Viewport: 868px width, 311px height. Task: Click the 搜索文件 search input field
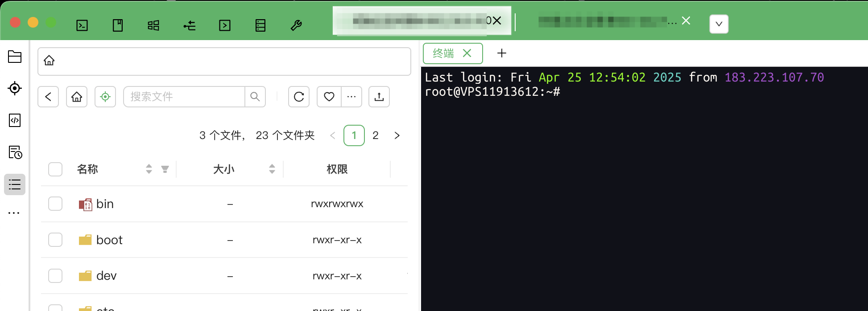184,97
